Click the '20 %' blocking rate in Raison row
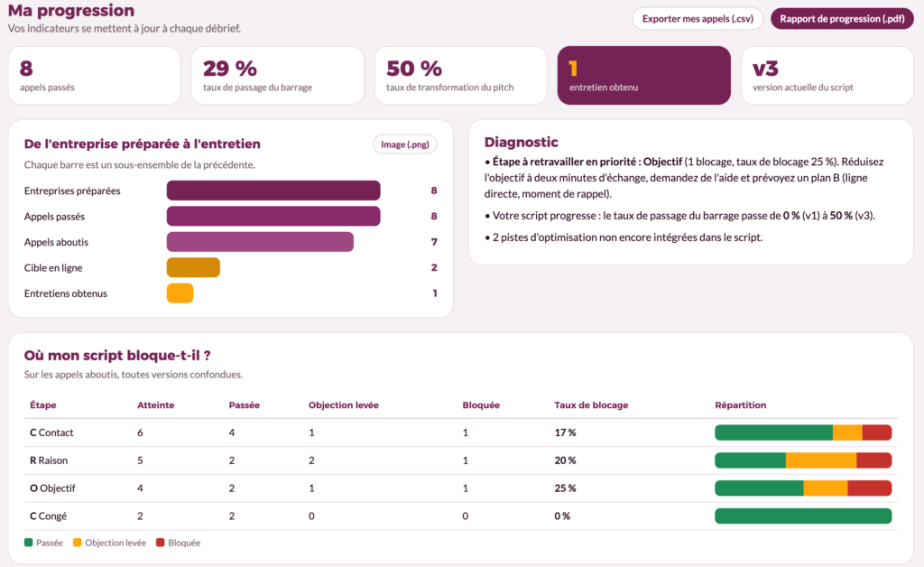Screen dimensions: 924x567 click(x=565, y=460)
